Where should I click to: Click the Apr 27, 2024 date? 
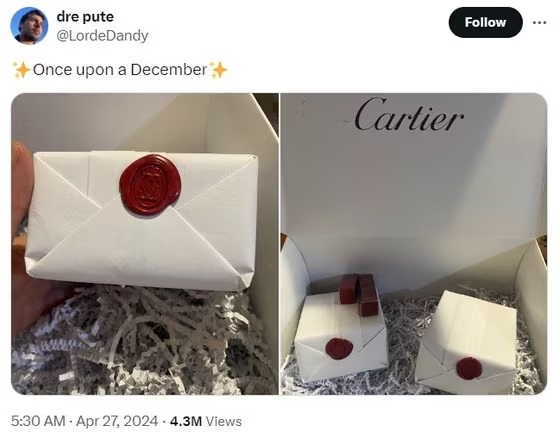117,421
